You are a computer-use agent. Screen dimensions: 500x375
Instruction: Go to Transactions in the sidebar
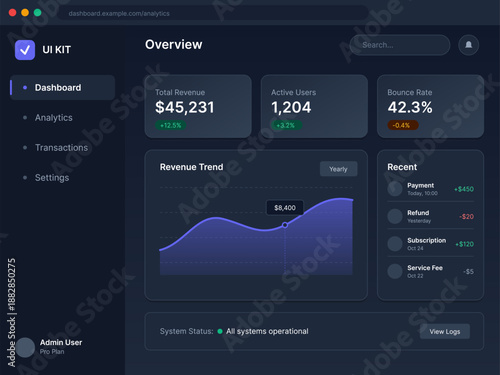(x=63, y=148)
